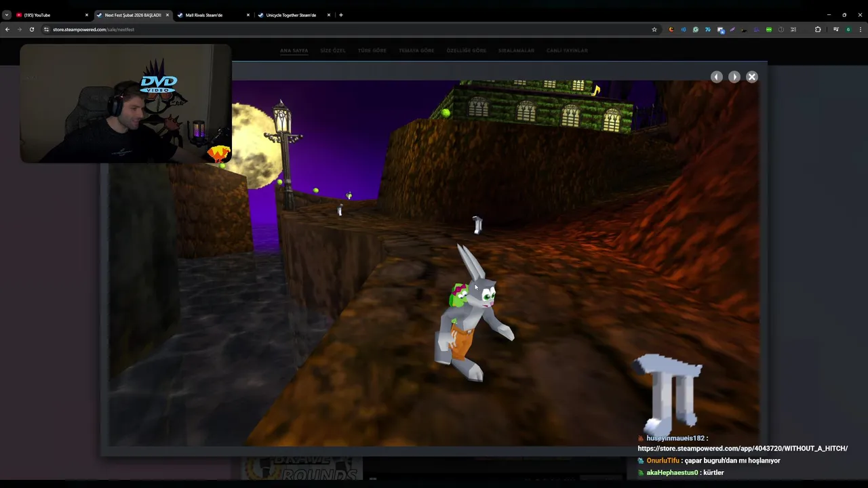This screenshot has height=488, width=868.
Task: Open the Chrome three-dot menu
Action: pos(861,29)
